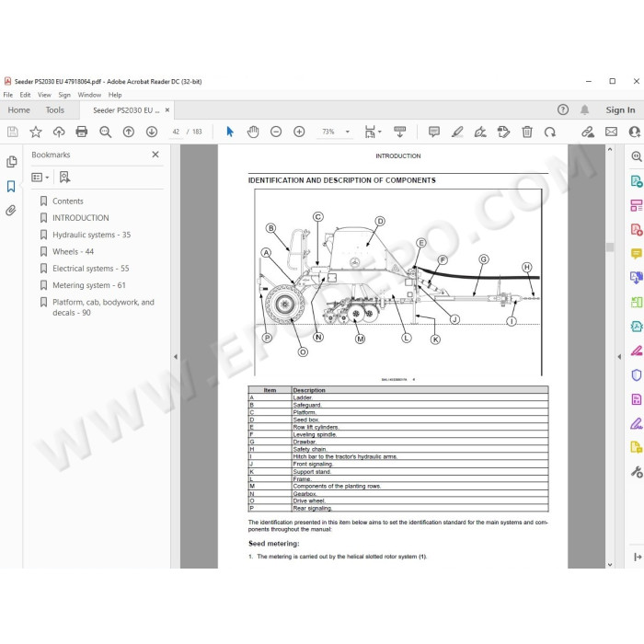644x644 pixels.
Task: Switch to the Home tab
Action: pyautogui.click(x=19, y=110)
